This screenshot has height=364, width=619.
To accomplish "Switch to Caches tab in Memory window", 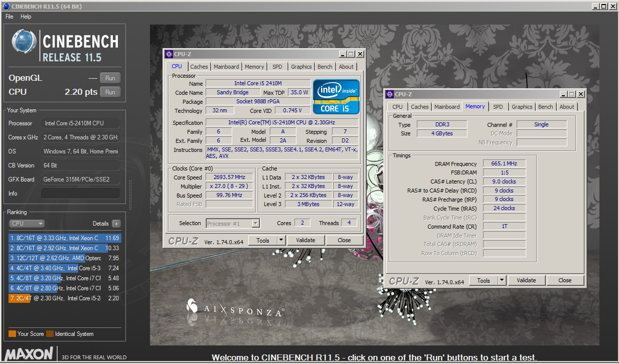I will pyautogui.click(x=420, y=107).
